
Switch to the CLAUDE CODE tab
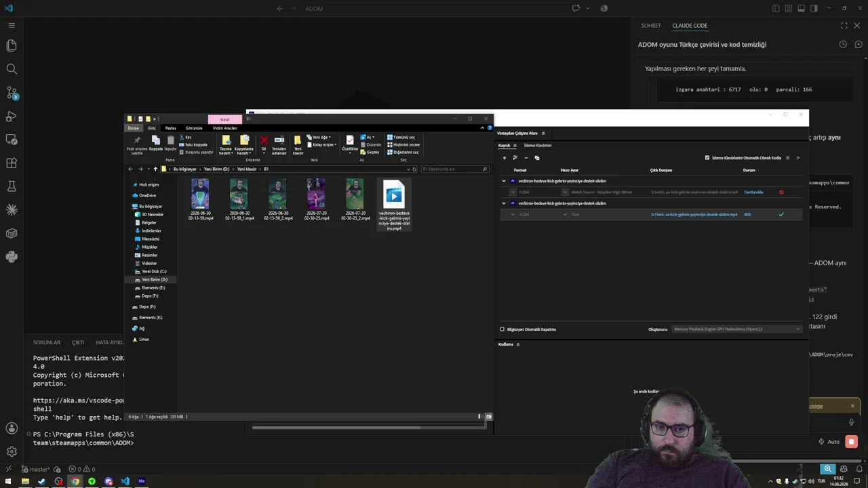tap(690, 26)
